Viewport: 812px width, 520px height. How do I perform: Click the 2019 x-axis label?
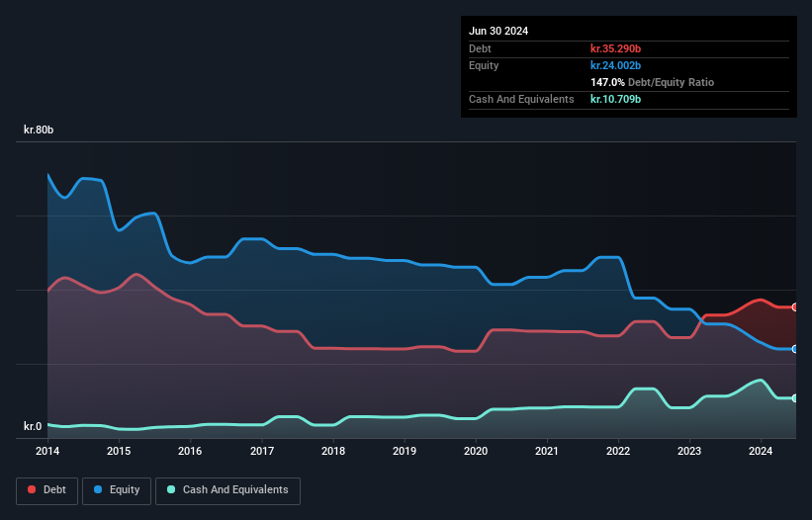tap(405, 451)
